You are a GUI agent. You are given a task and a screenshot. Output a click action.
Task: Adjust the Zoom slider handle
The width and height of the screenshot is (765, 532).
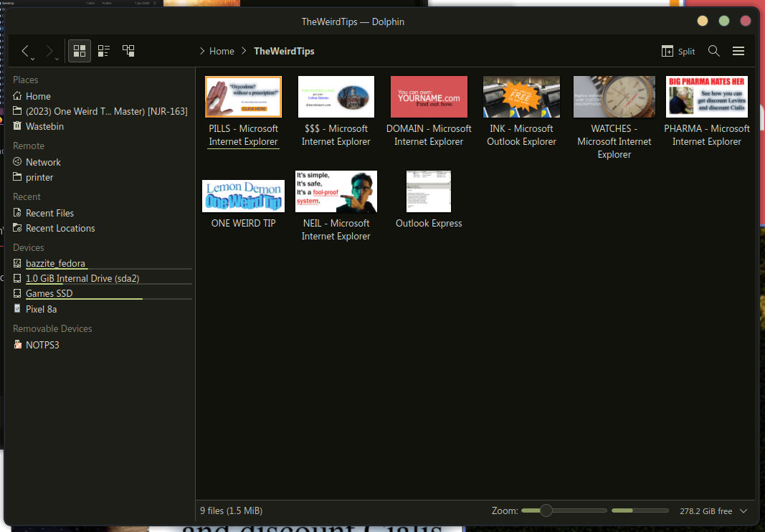(546, 510)
